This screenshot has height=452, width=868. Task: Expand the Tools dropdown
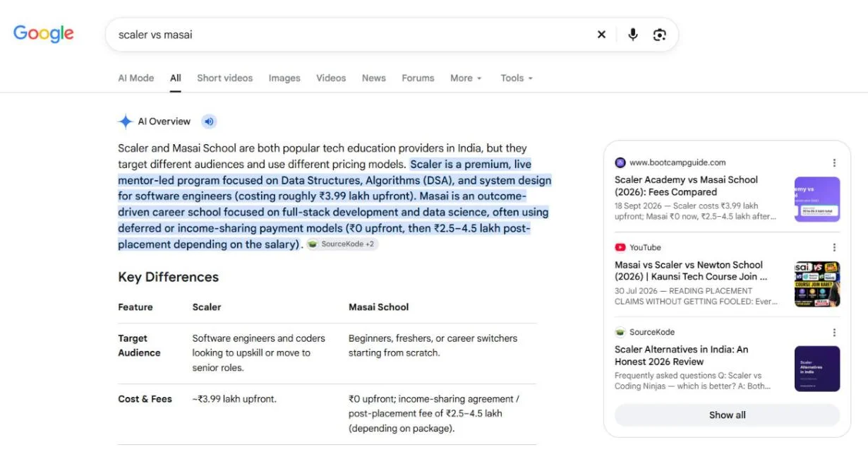tap(517, 78)
